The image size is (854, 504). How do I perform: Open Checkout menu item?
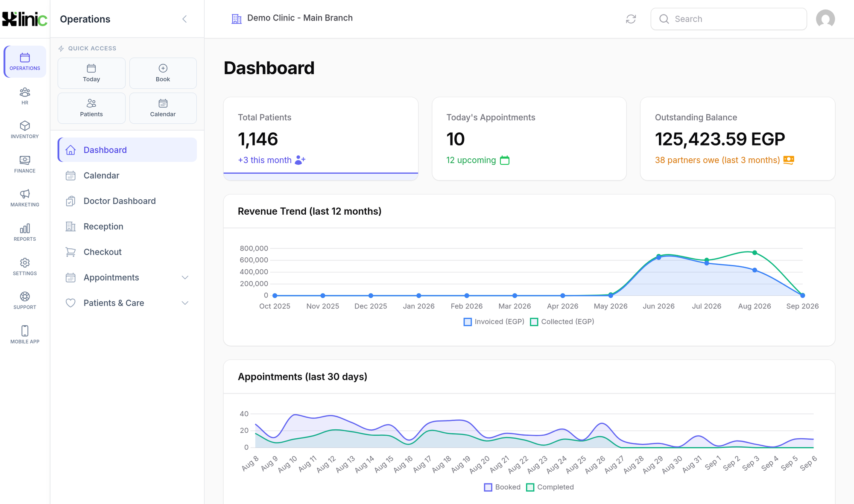point(127,252)
